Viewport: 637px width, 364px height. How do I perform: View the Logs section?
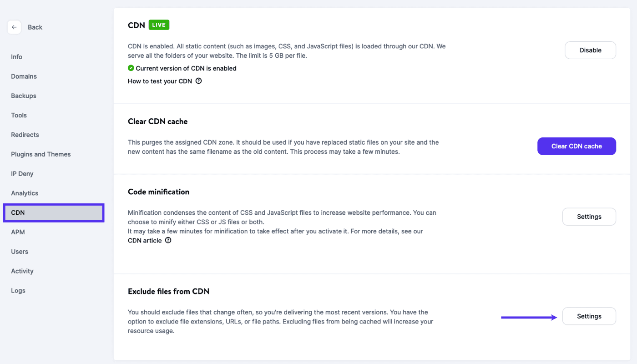coord(18,290)
